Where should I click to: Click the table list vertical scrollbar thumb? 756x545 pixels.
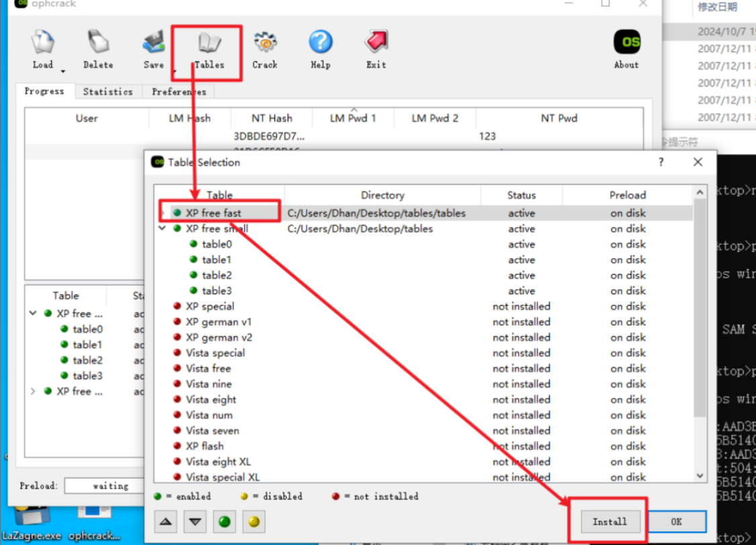coord(700,308)
